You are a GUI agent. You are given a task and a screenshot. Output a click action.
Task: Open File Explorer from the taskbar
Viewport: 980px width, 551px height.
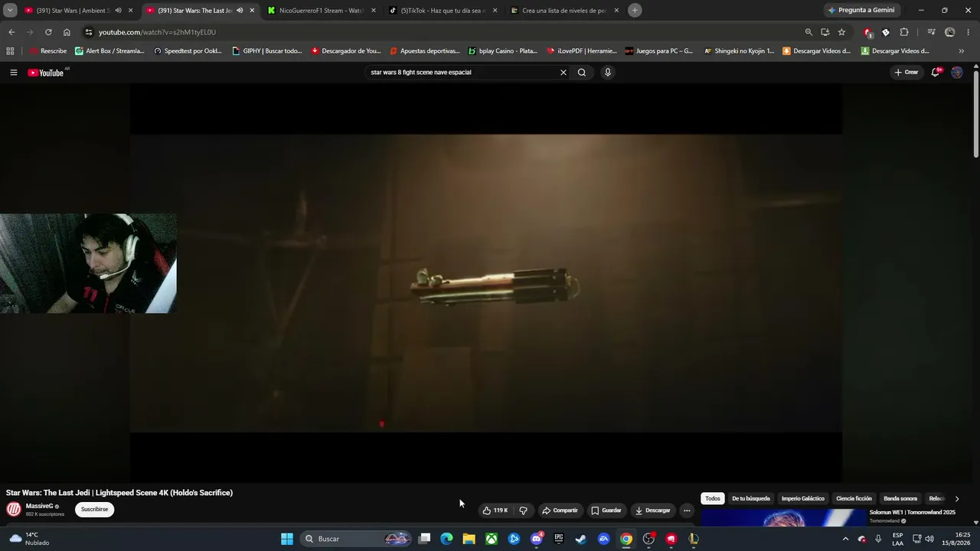469,539
